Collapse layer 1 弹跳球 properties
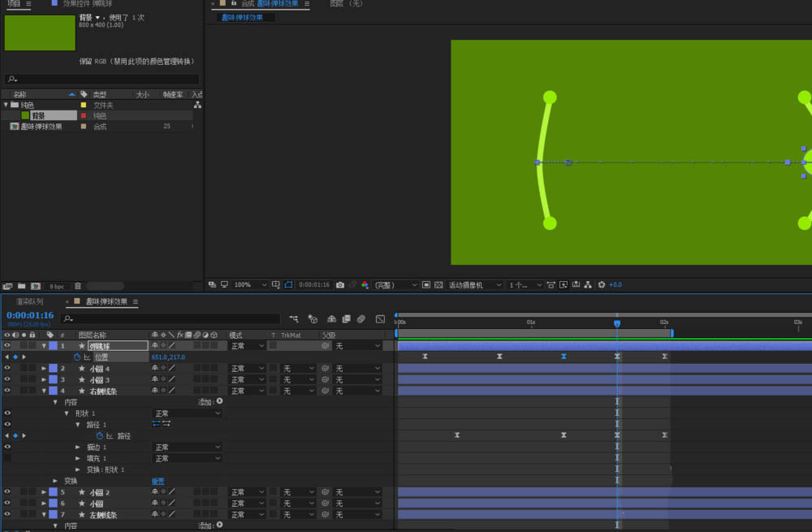This screenshot has height=532, width=812. [x=44, y=345]
